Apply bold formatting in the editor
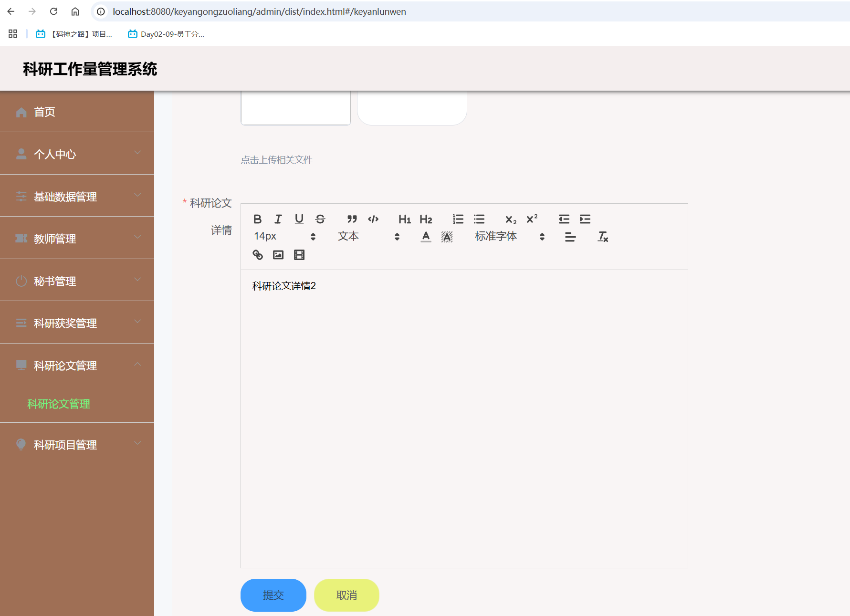This screenshot has height=616, width=850. 257,219
